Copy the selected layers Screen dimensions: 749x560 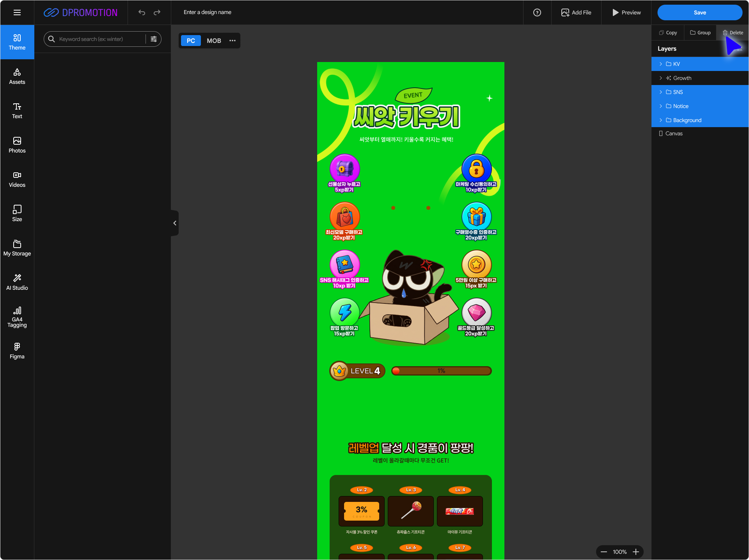pyautogui.click(x=668, y=33)
